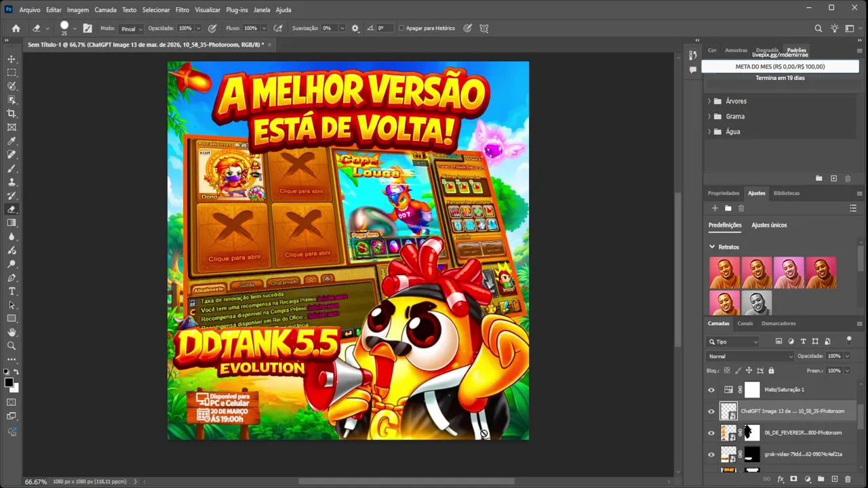Select the Frame tool
The width and height of the screenshot is (868, 488).
click(x=12, y=127)
